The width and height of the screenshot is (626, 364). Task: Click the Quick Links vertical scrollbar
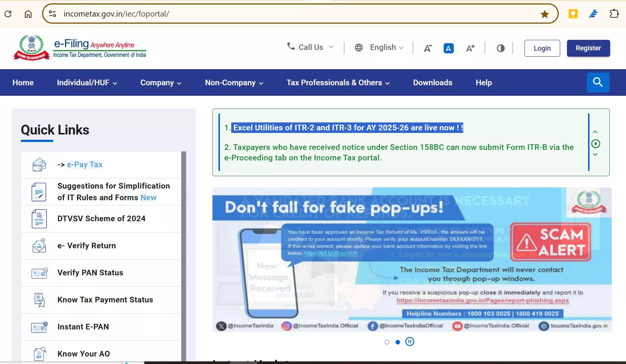[x=183, y=255]
